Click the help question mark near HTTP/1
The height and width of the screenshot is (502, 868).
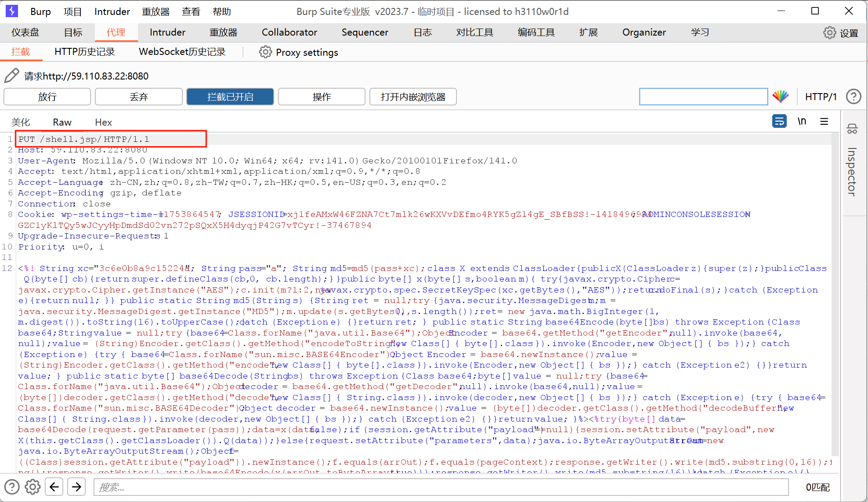pyautogui.click(x=854, y=96)
